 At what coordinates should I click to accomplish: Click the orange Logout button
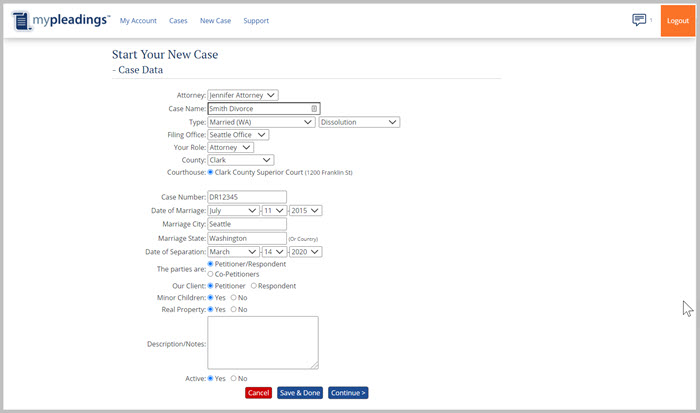[677, 21]
